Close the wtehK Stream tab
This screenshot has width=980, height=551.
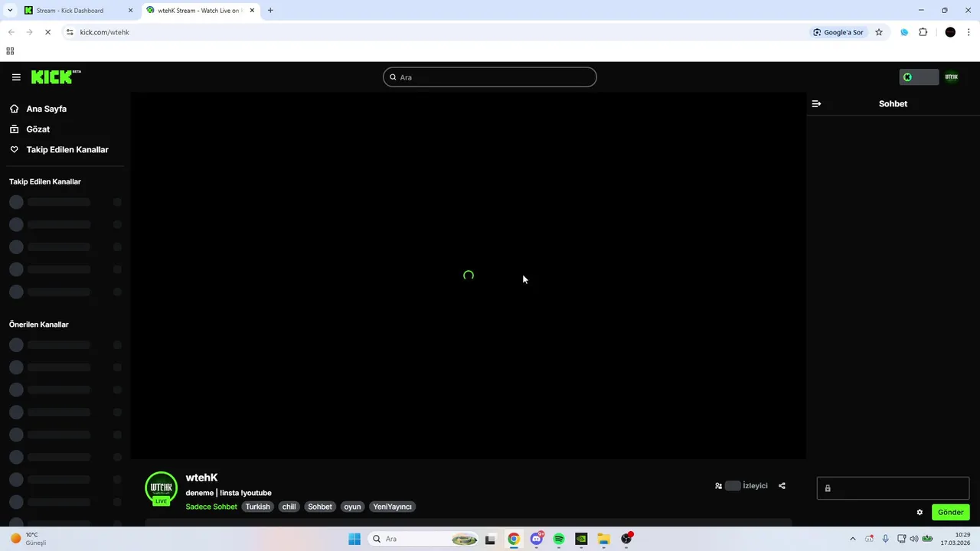pyautogui.click(x=252, y=11)
